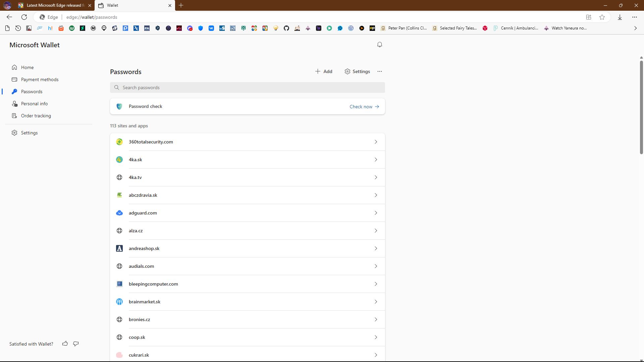This screenshot has height=362, width=644.
Task: Click the thumbs up feedback icon
Action: click(x=65, y=344)
